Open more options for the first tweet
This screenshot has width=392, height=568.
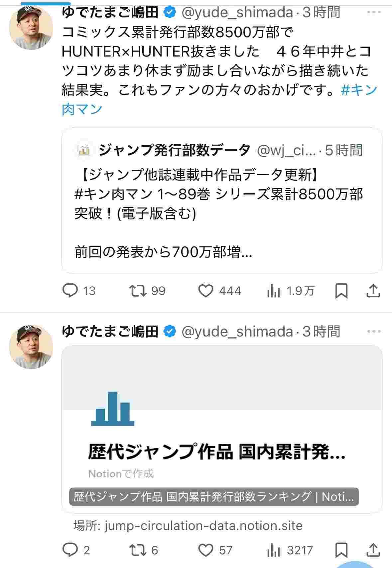pyautogui.click(x=374, y=12)
